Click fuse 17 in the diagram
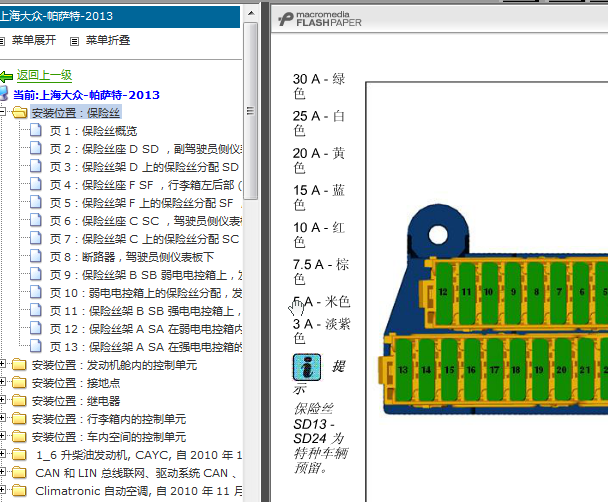Image resolution: width=608 pixels, height=502 pixels. (494, 369)
